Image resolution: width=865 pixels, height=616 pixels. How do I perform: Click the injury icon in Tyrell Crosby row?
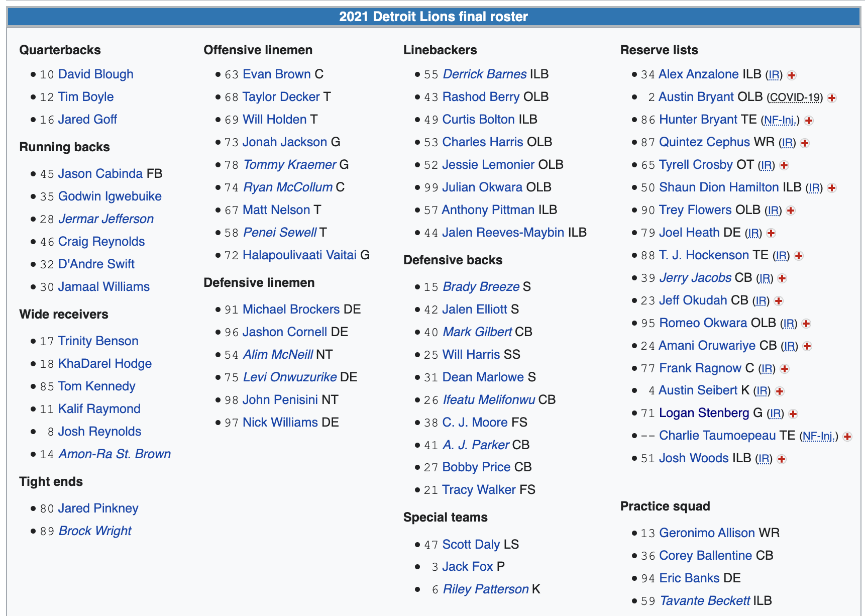[784, 165]
